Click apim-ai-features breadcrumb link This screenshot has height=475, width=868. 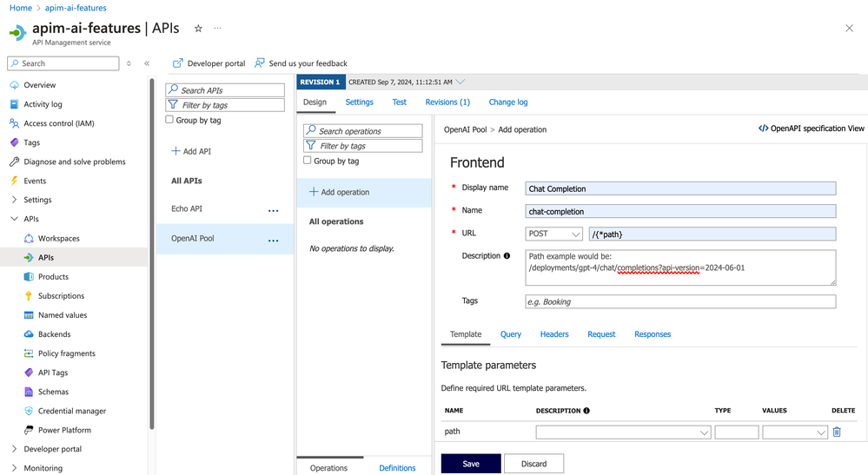tap(76, 8)
